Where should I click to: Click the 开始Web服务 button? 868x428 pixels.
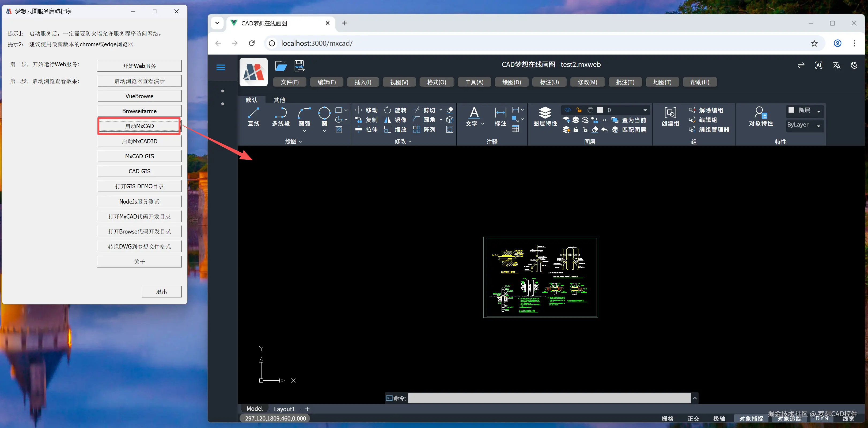139,66
